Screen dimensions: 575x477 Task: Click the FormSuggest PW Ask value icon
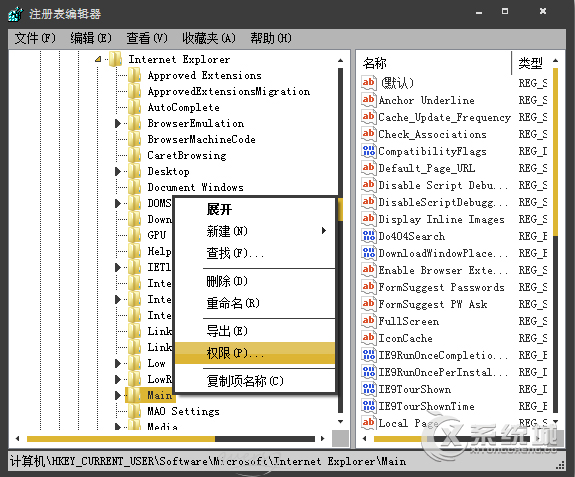click(369, 304)
